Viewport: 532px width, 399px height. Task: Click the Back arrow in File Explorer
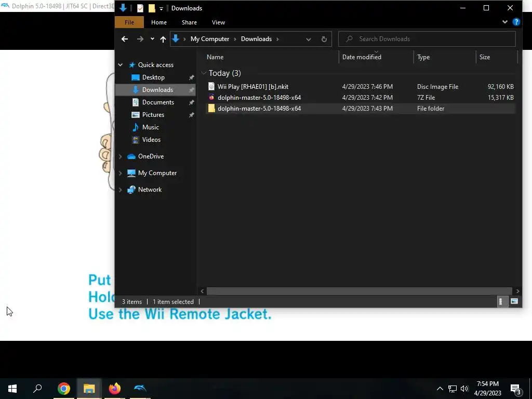125,39
